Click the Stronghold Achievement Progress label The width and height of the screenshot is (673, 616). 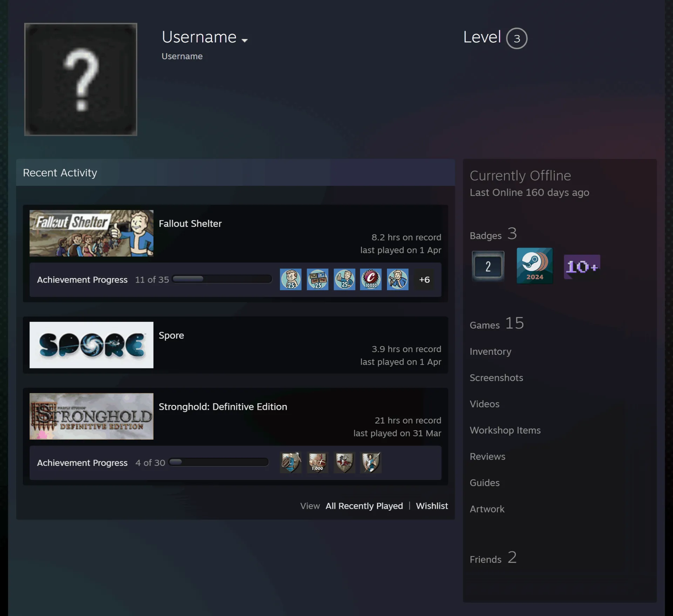(x=82, y=463)
